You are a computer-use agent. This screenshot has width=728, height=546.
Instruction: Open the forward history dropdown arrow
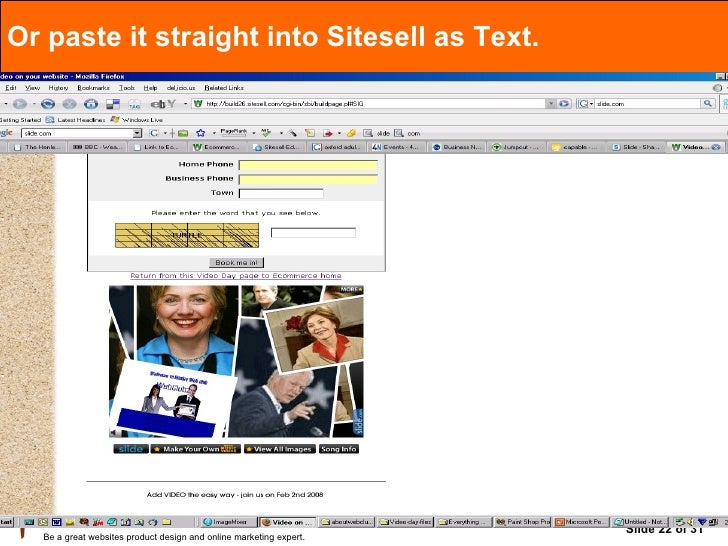click(x=33, y=104)
